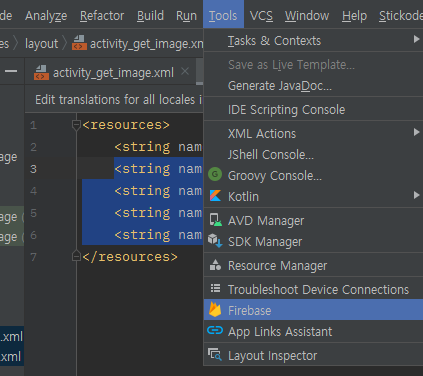Click the Firebase flame icon
The image size is (423, 376).
coord(215,309)
